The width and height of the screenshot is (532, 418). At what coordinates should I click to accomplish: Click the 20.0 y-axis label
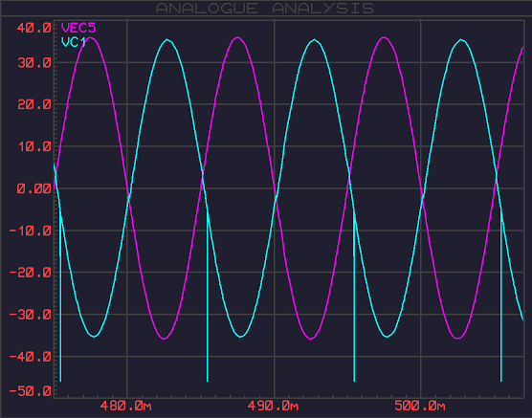click(33, 104)
